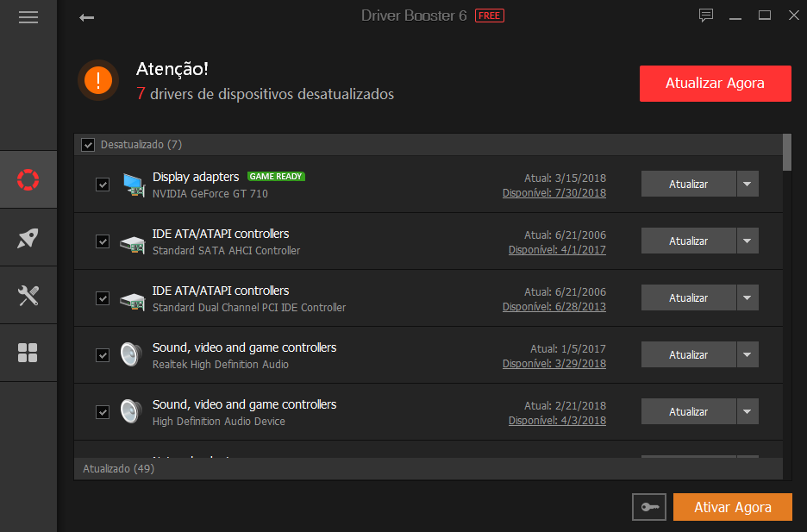Viewport: 807px width, 532px height.
Task: Select the Realtek High Definition Audio text
Action: click(220, 364)
